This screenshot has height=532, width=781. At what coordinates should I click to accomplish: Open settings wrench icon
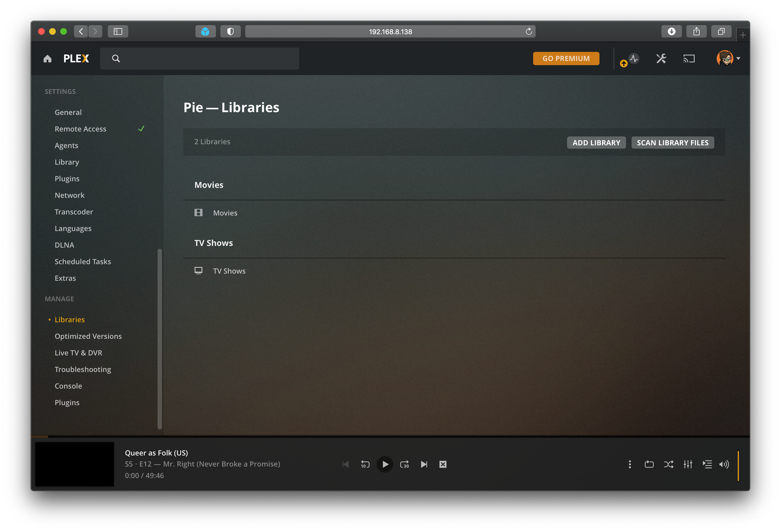(661, 59)
